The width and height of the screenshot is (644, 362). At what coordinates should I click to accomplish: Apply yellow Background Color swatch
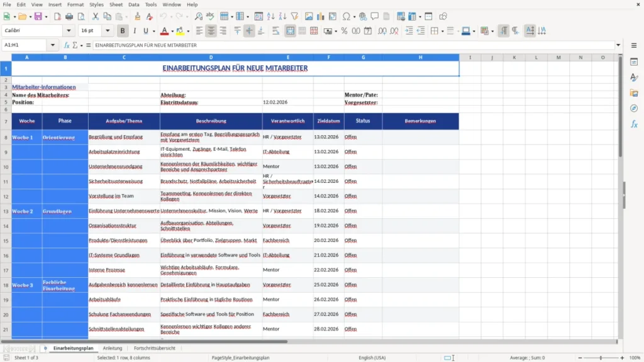pos(180,31)
